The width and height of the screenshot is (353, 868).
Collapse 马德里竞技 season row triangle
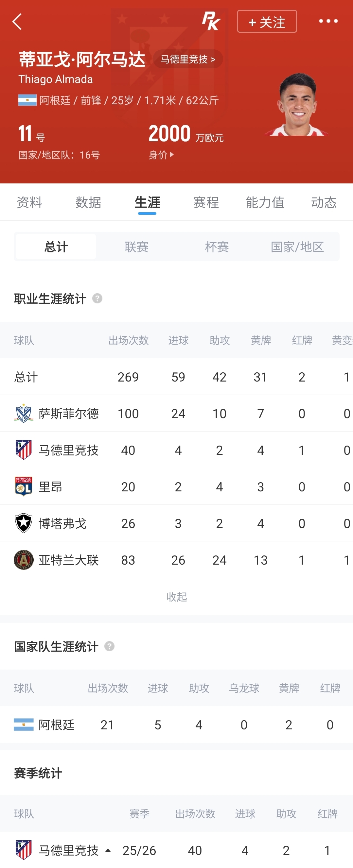pos(108,850)
